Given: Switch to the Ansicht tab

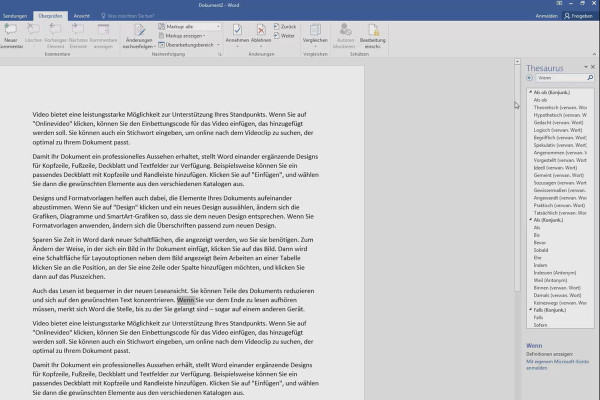Looking at the screenshot, I should [82, 16].
